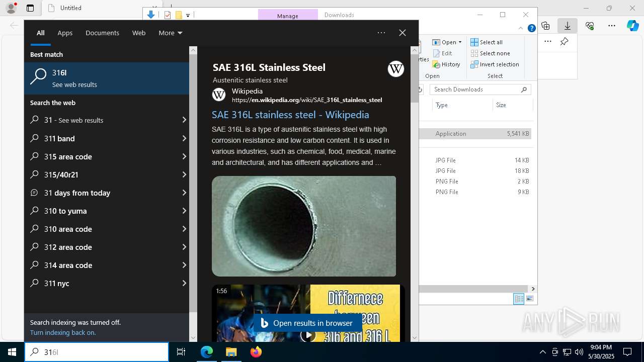Expand the '31' suggestion arrow

coord(184,120)
